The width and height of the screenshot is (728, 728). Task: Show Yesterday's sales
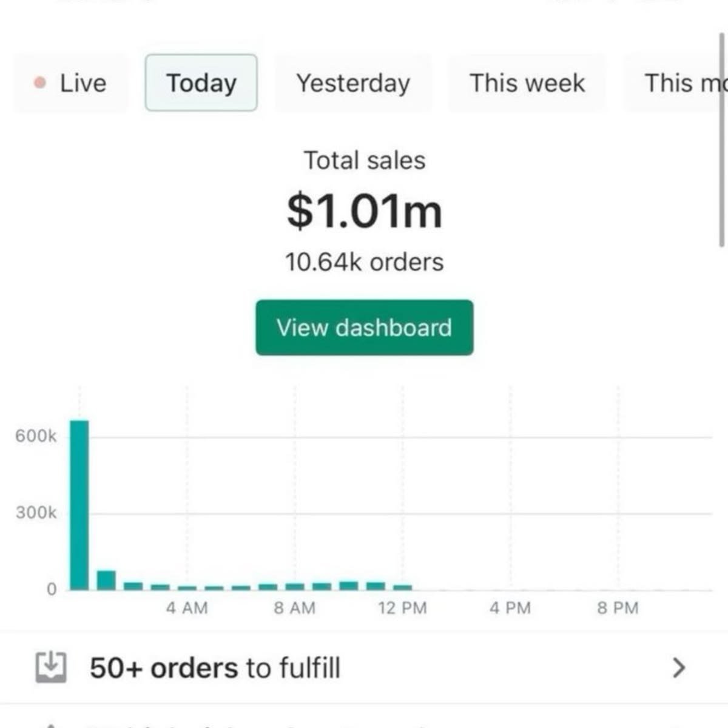tap(353, 83)
